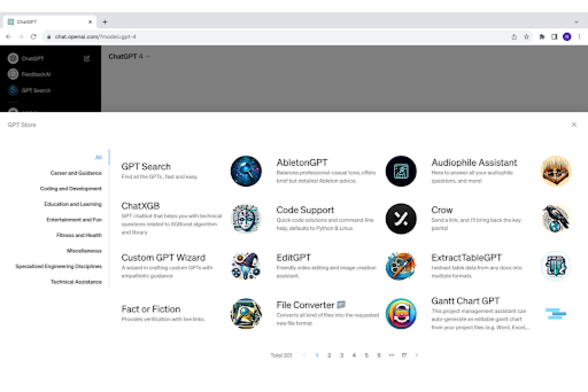Click the share page icon in address bar
Screen dimensions: 588x392
coord(514,36)
